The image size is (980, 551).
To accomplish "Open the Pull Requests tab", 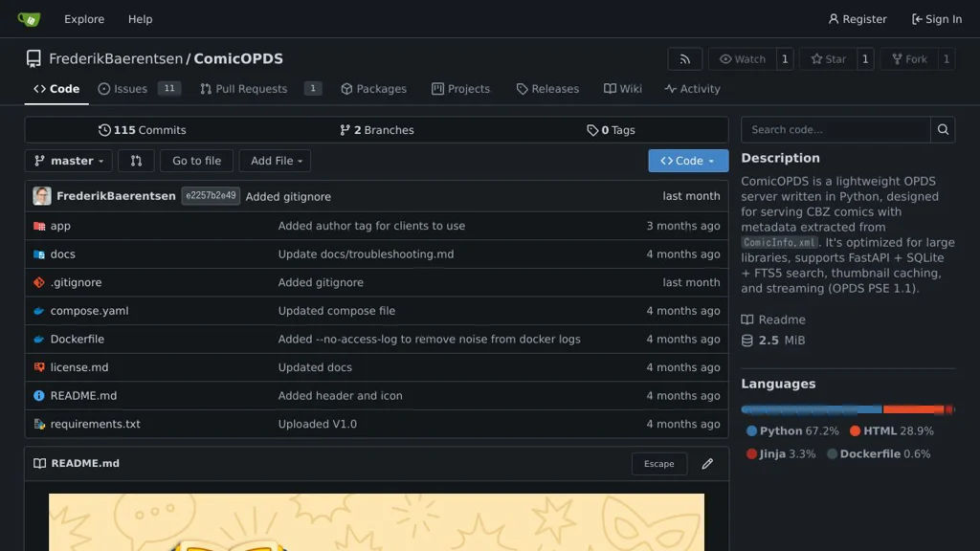I will (244, 89).
